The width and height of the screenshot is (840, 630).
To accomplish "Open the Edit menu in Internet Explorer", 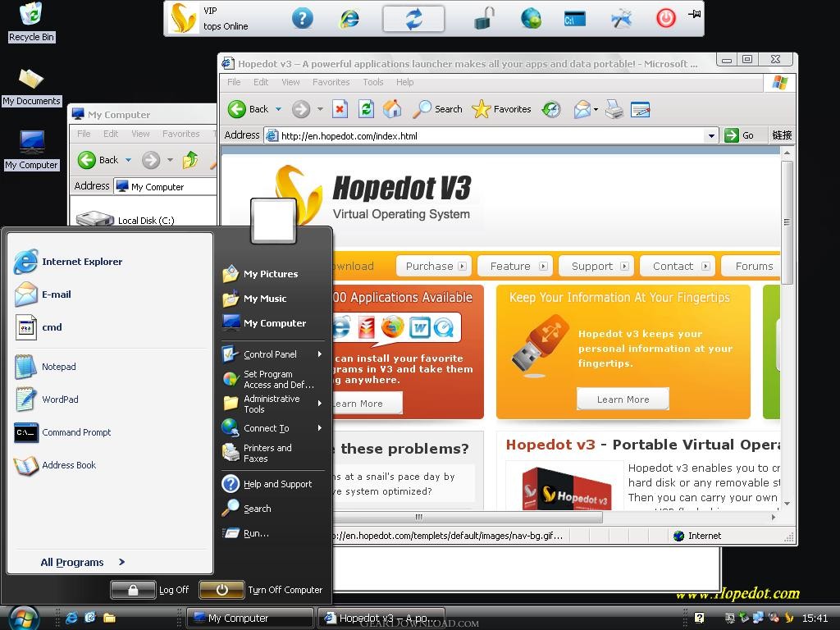I will pyautogui.click(x=261, y=82).
